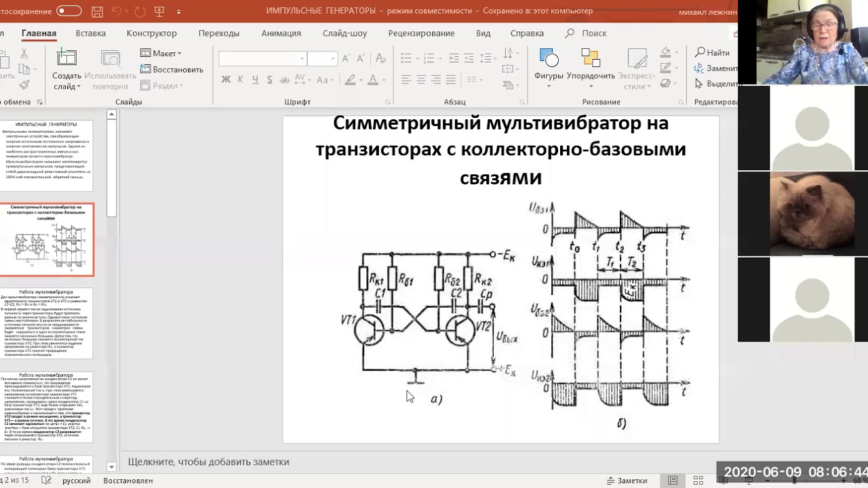Open the Главная ribbon tab
Viewport: 868px width, 488px height.
[x=39, y=33]
